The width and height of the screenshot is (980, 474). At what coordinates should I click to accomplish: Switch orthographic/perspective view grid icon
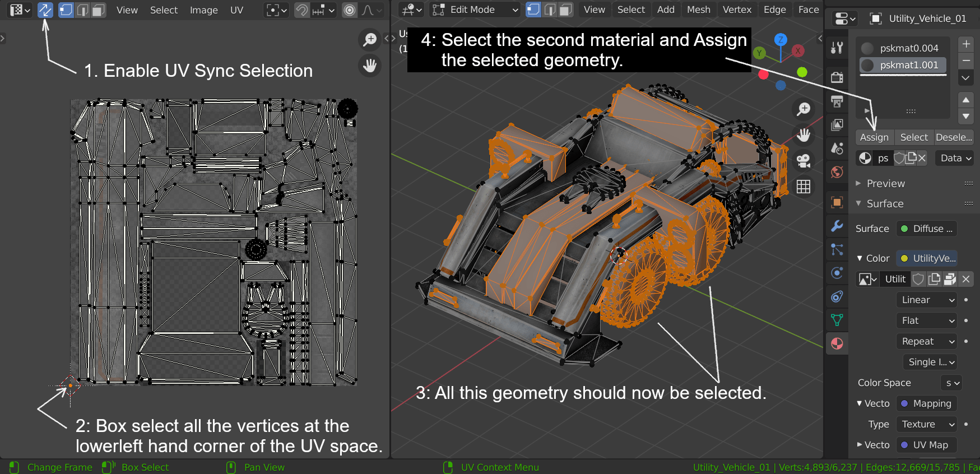click(x=803, y=187)
